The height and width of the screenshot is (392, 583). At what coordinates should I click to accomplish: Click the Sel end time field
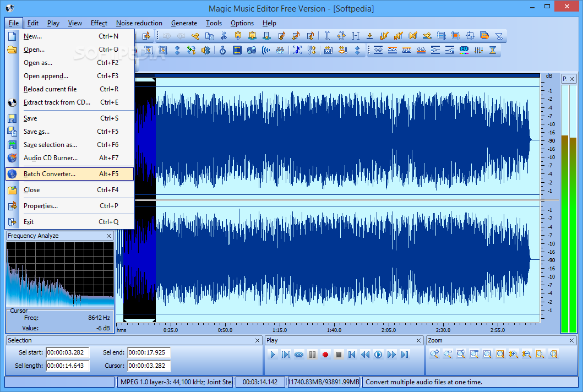click(x=149, y=352)
